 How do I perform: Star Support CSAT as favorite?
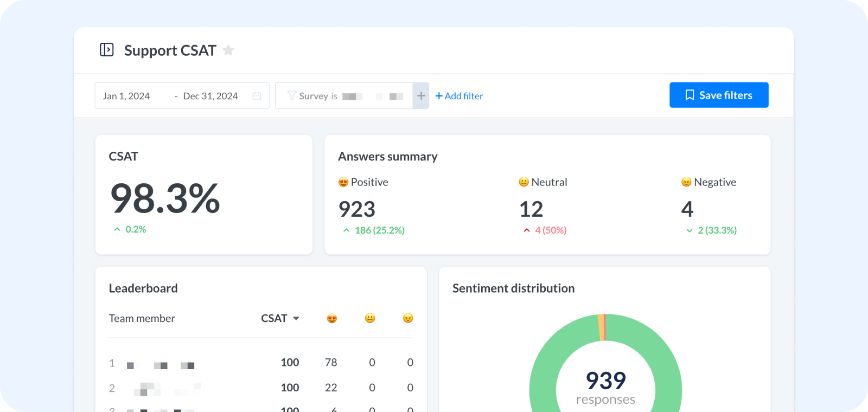click(228, 50)
